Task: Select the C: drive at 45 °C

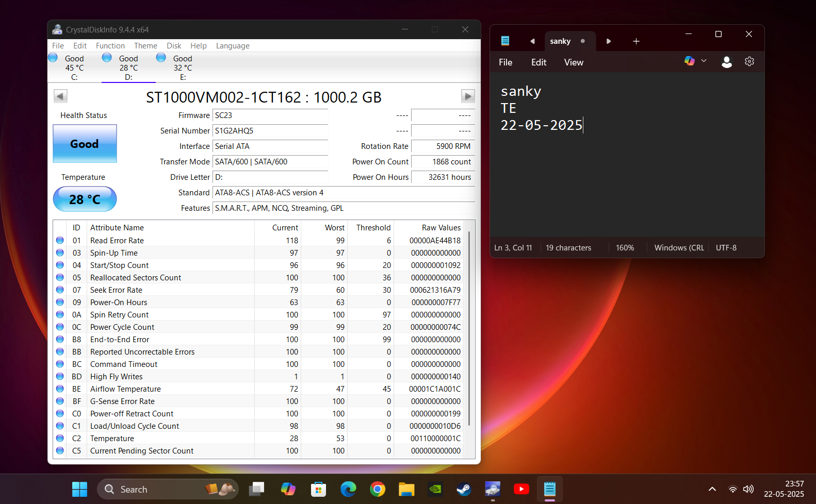Action: tap(74, 68)
